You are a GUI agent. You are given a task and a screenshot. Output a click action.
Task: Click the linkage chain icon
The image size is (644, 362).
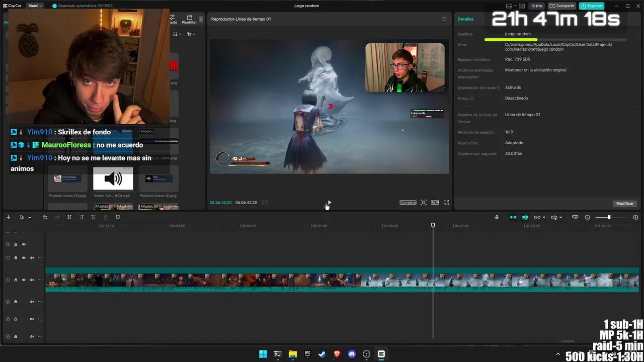click(x=537, y=217)
